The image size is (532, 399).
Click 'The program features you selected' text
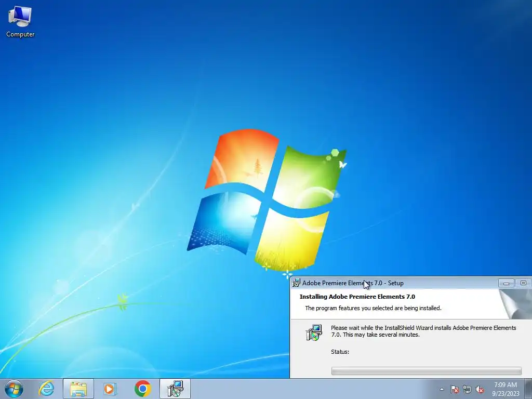click(x=373, y=308)
